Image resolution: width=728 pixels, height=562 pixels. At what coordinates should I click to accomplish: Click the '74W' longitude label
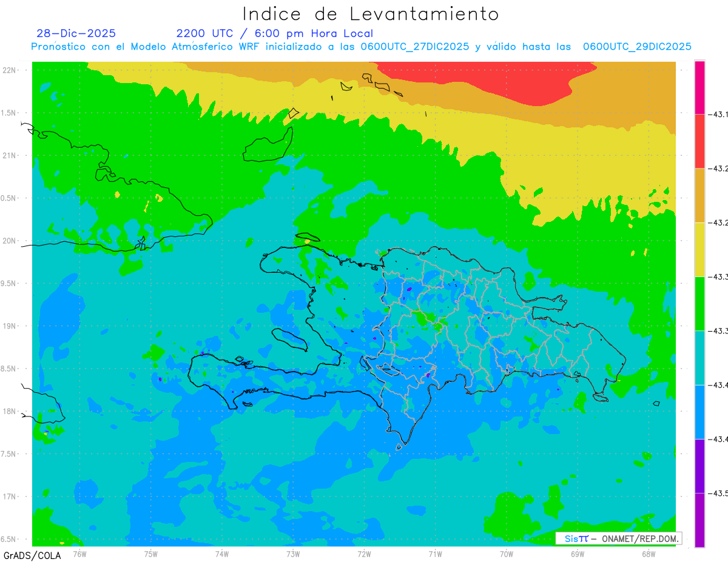coord(221,554)
